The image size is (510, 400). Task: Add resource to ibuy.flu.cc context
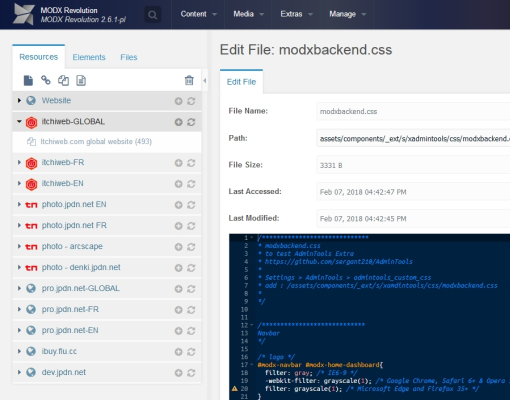tap(179, 352)
